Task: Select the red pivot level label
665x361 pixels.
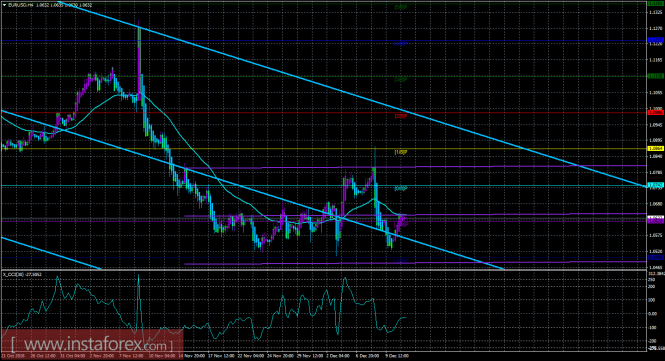Action: [x=401, y=116]
